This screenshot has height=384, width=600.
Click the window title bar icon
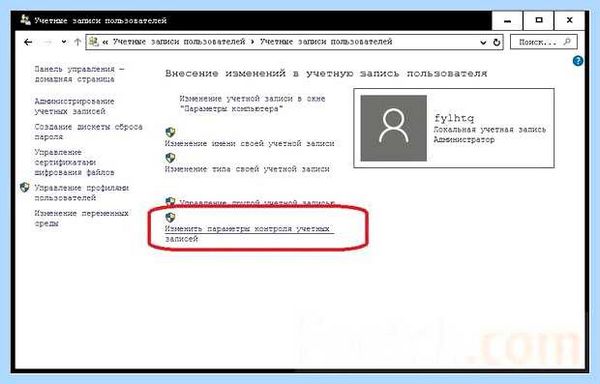tap(25, 20)
